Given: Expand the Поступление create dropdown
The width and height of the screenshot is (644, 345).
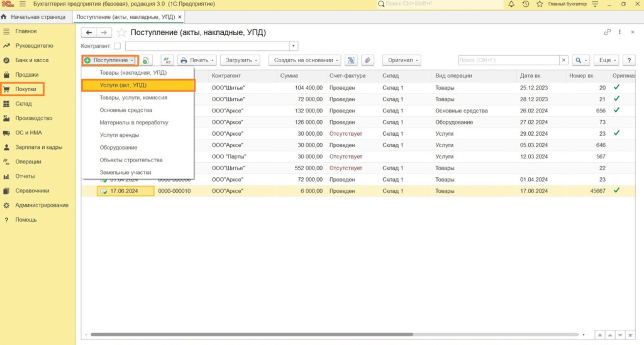Looking at the screenshot, I should tap(109, 60).
